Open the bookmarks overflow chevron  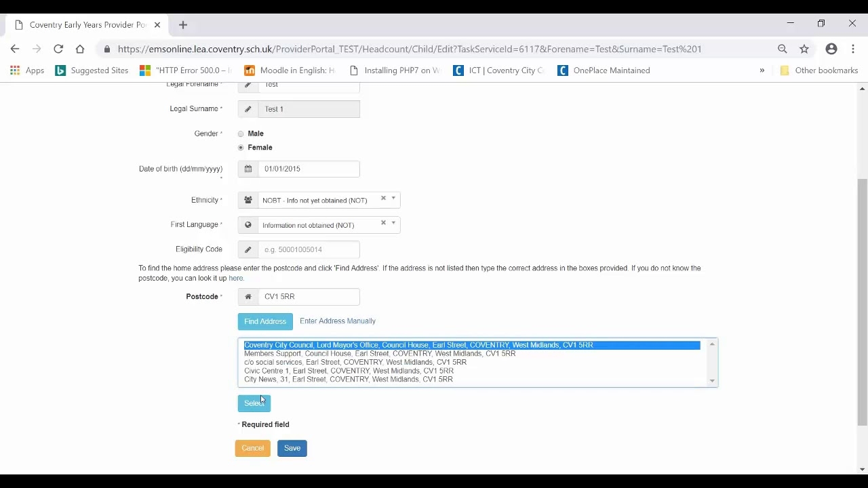point(762,70)
